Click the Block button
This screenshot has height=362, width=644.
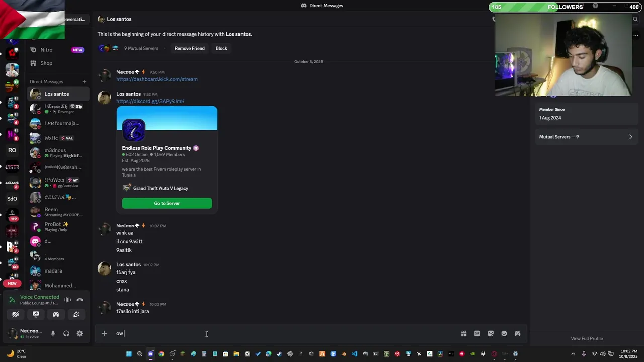coord(221,48)
